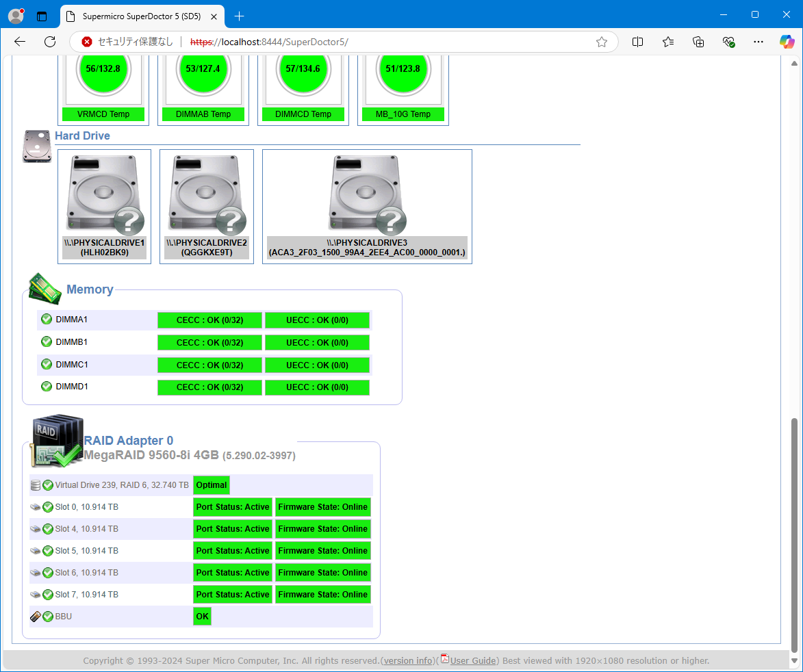Click the Memory section heading
Viewport: 803px width, 672px height.
tap(90, 289)
